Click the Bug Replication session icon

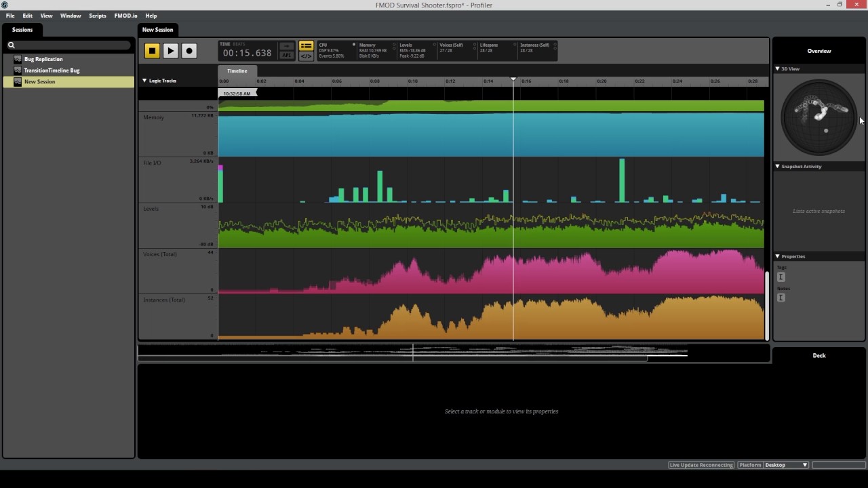[18, 59]
